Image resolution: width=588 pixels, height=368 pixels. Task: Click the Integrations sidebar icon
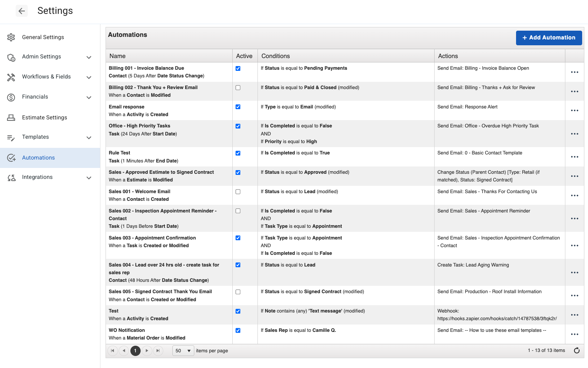(x=11, y=177)
